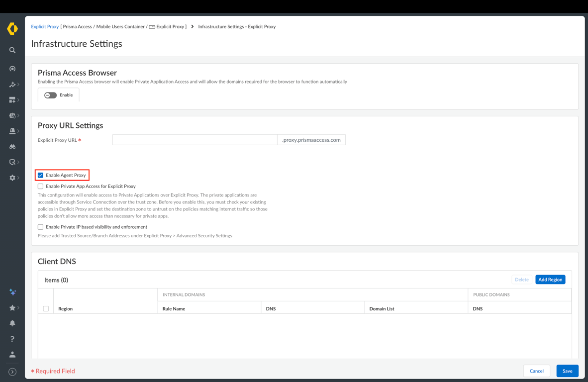Screen dimensions: 588x382
Task: Click the PUBLIC DOMAINS group header
Action: coord(491,294)
